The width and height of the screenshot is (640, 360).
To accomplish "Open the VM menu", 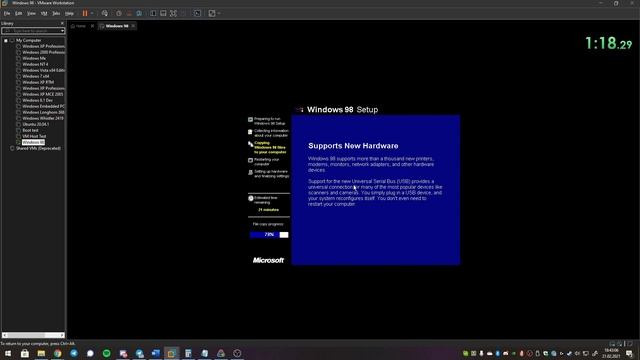I will pyautogui.click(x=44, y=13).
